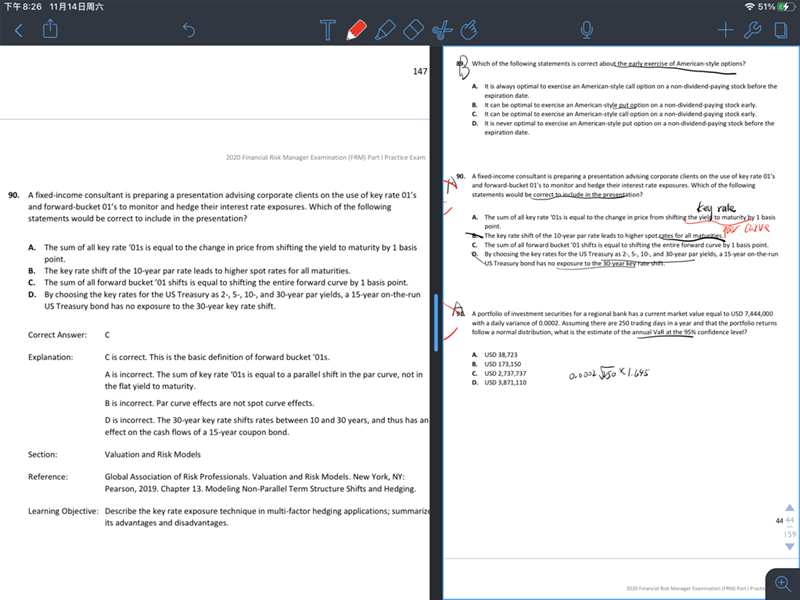Go to next page with down arrow

[x=789, y=546]
